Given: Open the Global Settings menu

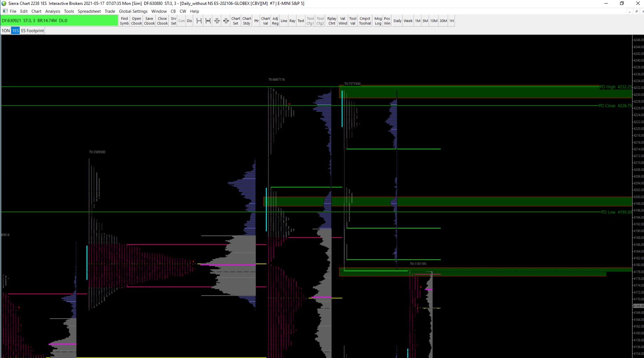Looking at the screenshot, I should pyautogui.click(x=133, y=11).
